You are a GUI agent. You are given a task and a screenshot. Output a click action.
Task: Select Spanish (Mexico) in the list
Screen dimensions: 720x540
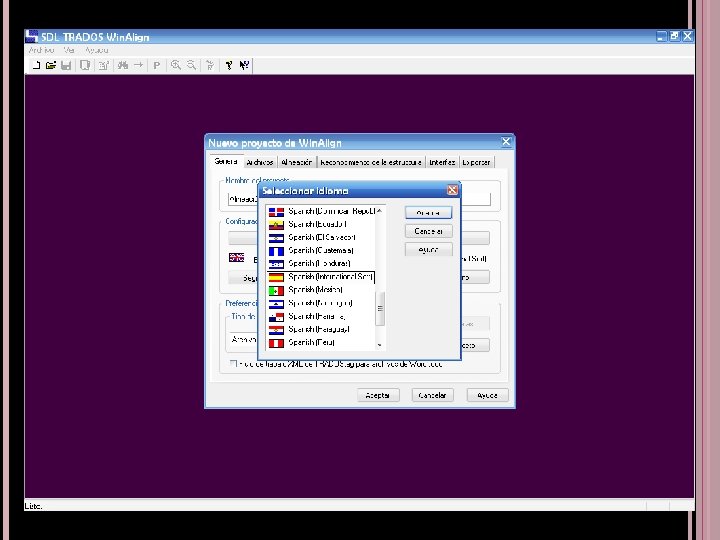(321, 290)
